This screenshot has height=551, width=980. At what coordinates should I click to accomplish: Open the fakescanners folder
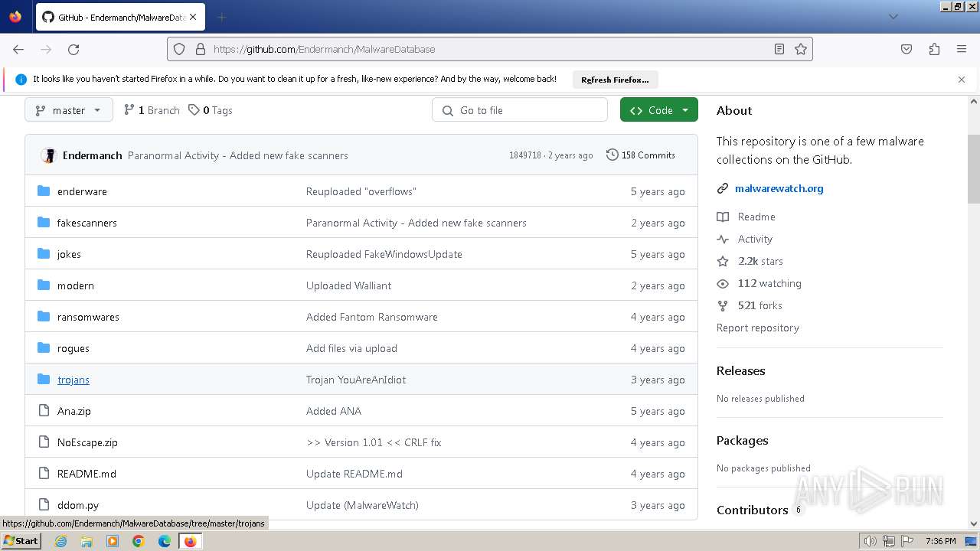click(x=87, y=223)
